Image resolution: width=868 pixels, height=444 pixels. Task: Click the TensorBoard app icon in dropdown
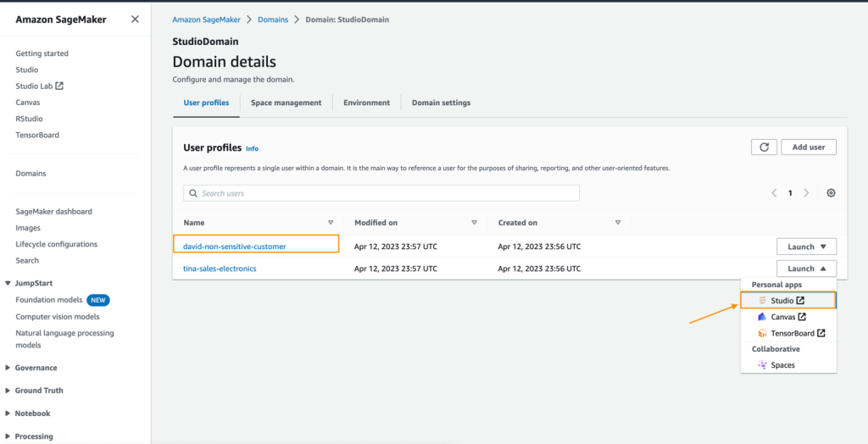click(x=762, y=333)
